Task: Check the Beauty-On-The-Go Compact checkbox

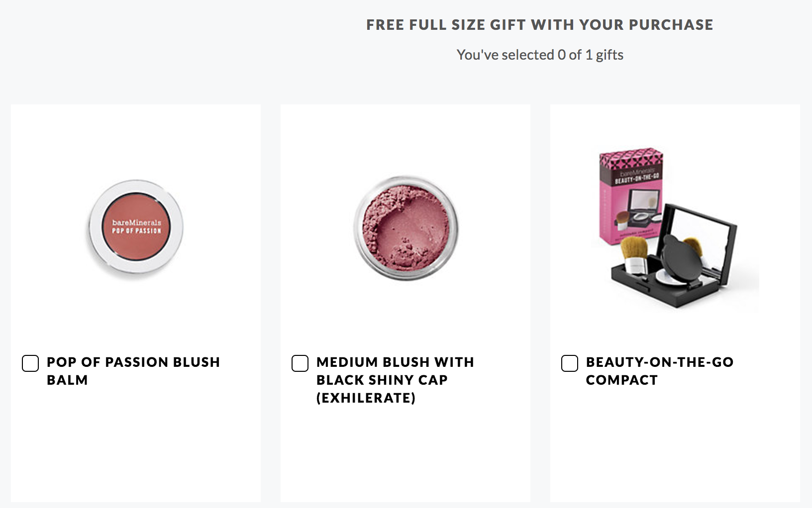Action: tap(570, 363)
